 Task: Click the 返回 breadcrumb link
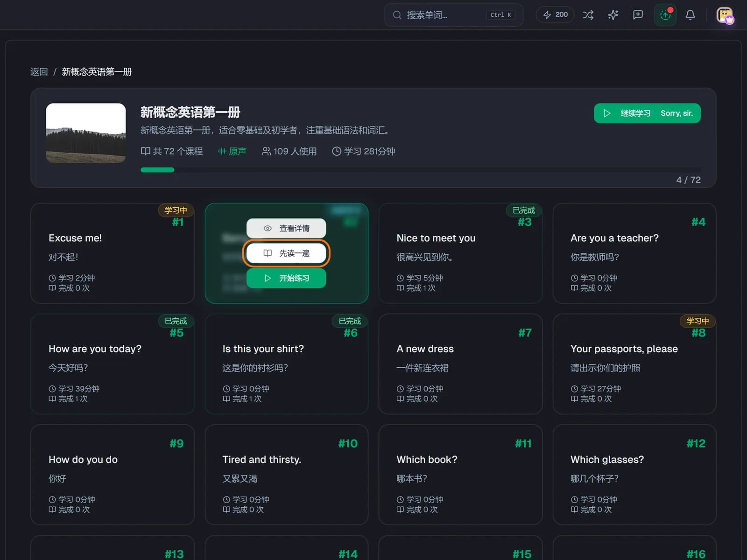point(39,71)
